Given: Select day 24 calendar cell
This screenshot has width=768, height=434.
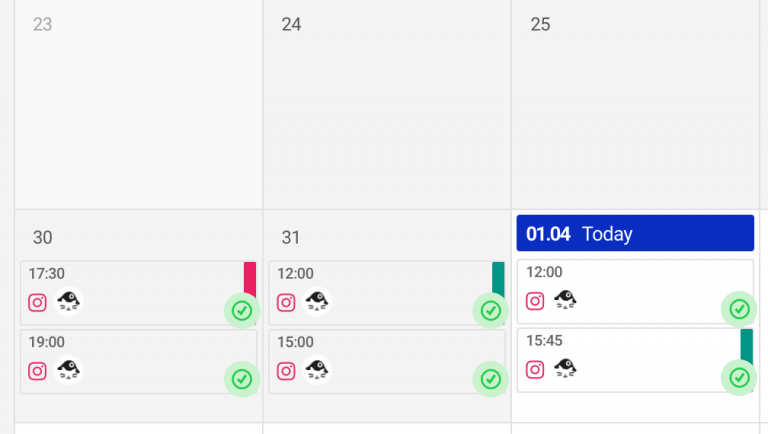Looking at the screenshot, I should [387, 110].
